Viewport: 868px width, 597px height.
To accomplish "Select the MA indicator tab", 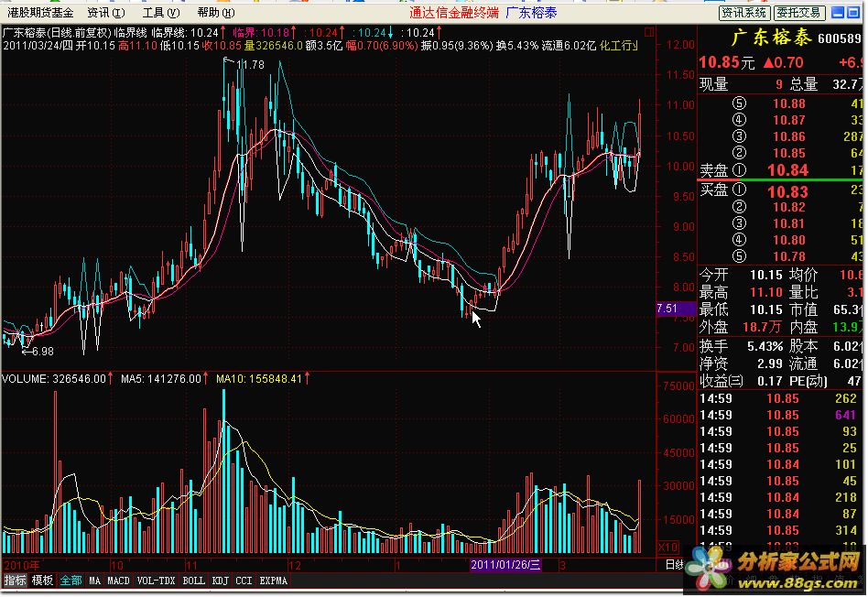I will click(x=94, y=581).
